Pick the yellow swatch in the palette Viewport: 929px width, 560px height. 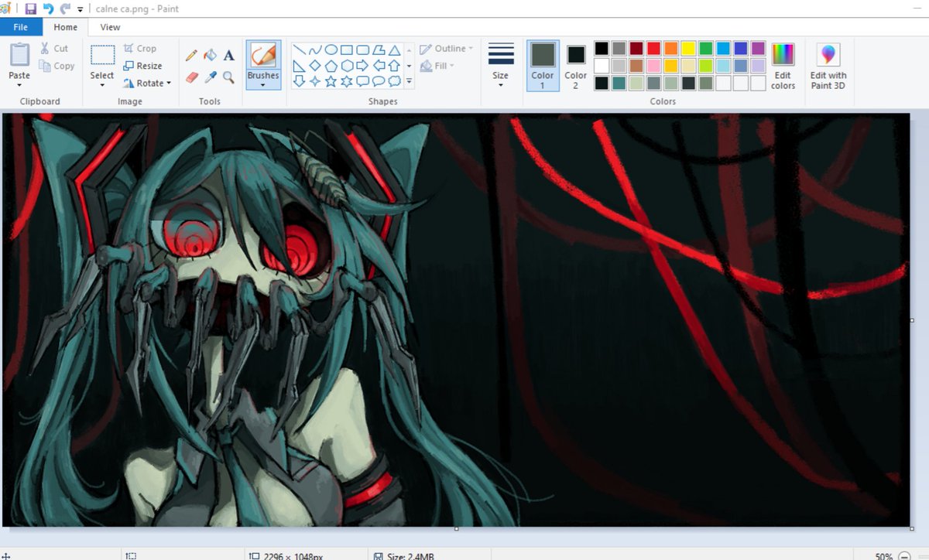click(x=688, y=49)
